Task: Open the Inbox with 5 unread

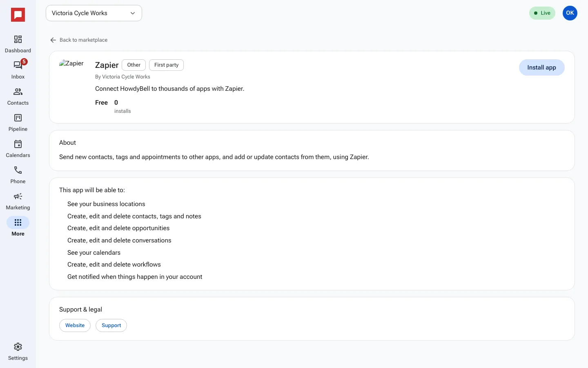Action: [18, 70]
